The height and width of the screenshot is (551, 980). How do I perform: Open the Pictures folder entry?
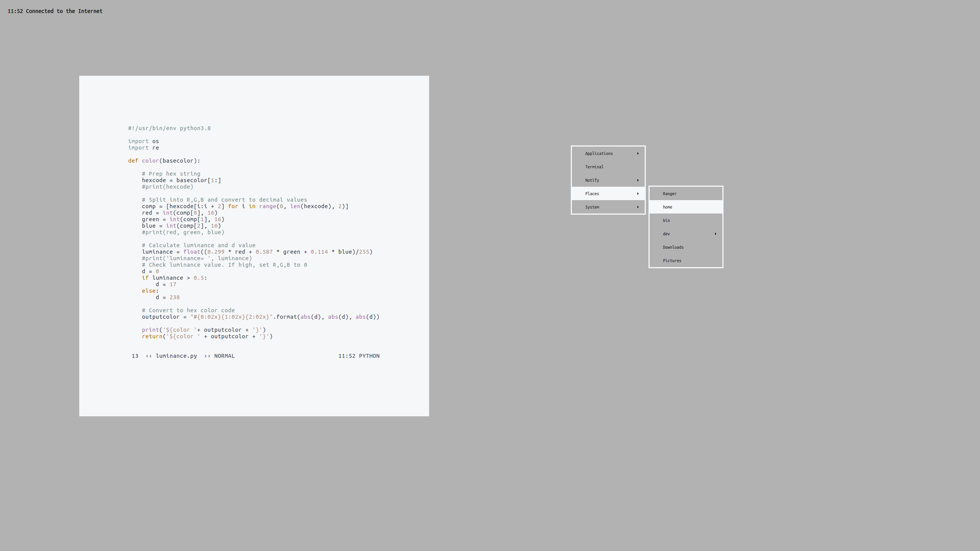coord(672,261)
